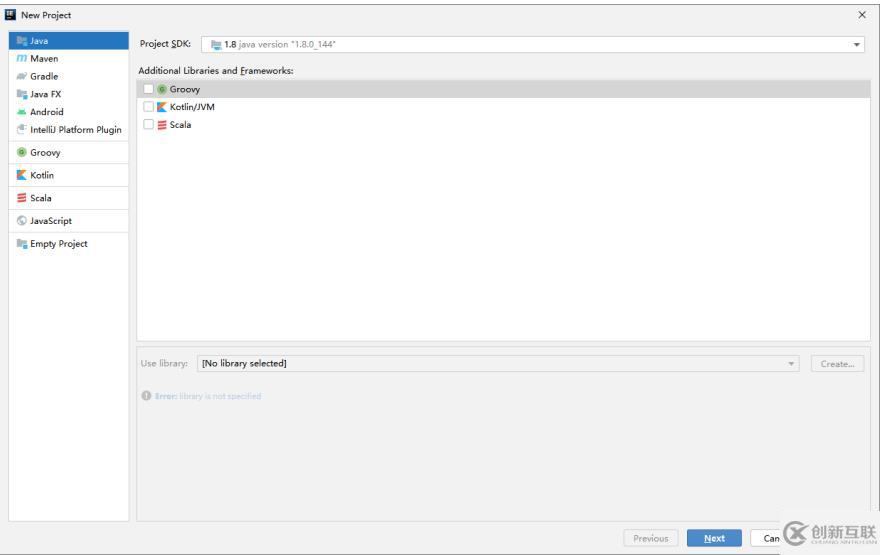
Task: Click the IntelliJ logo in title bar
Action: (x=10, y=15)
